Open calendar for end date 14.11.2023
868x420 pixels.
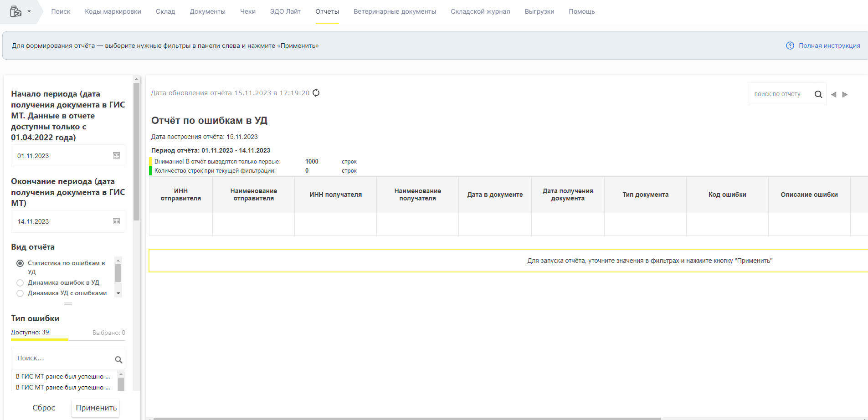click(117, 221)
